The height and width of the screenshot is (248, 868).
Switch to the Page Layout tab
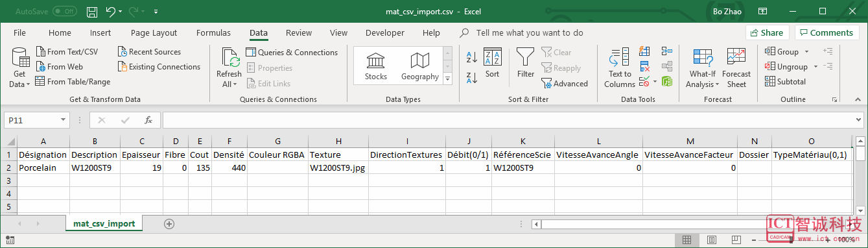(x=154, y=33)
